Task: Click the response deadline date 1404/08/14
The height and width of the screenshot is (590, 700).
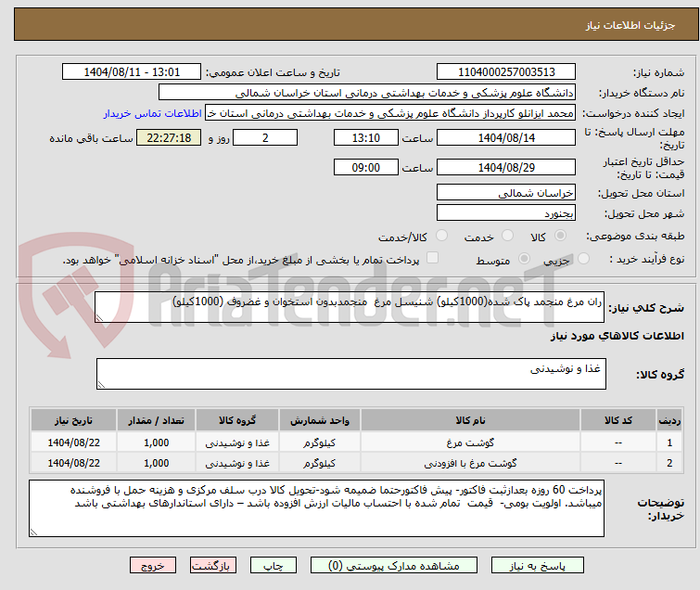Action: click(x=506, y=137)
